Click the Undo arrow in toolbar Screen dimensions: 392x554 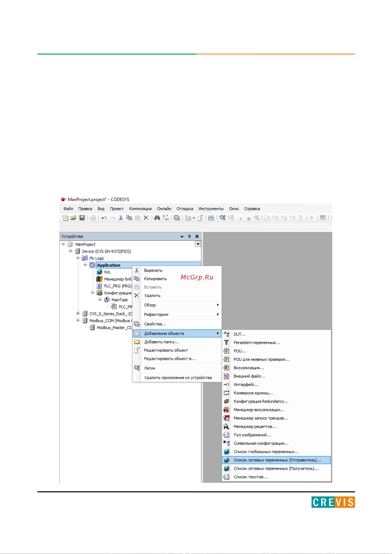pos(104,218)
